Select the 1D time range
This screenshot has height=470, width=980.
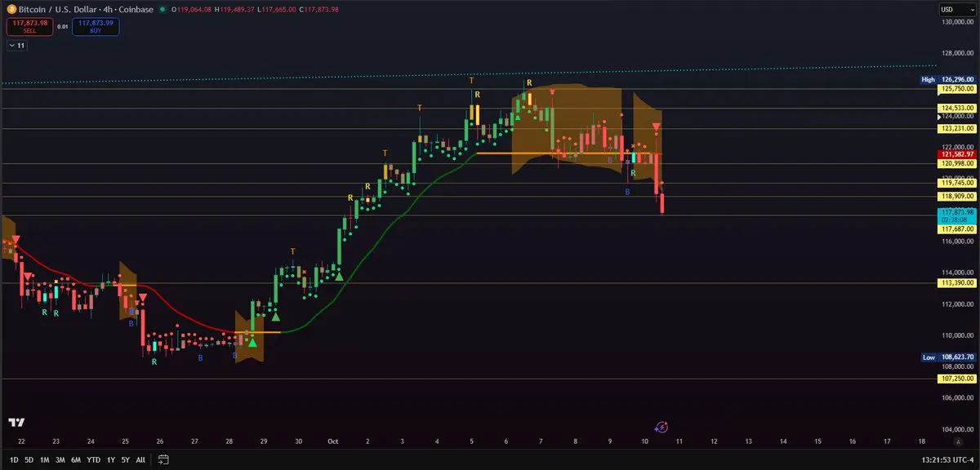[14, 459]
